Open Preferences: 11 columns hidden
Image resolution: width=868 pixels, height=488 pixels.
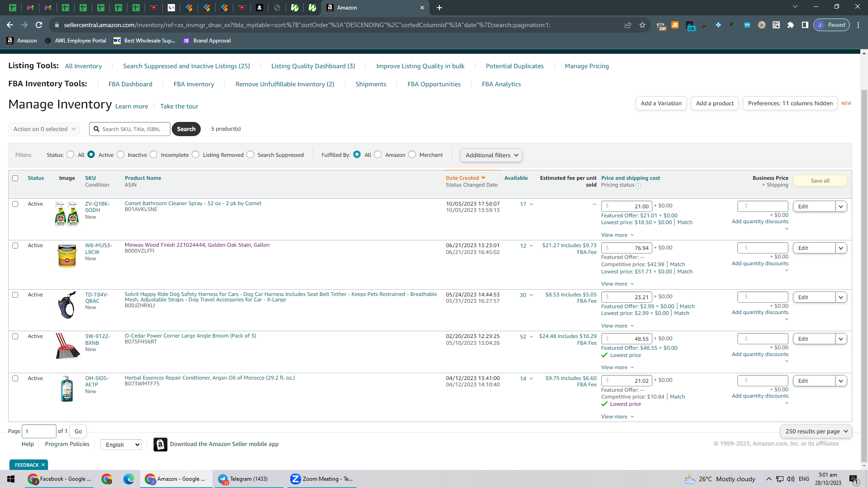pos(790,103)
